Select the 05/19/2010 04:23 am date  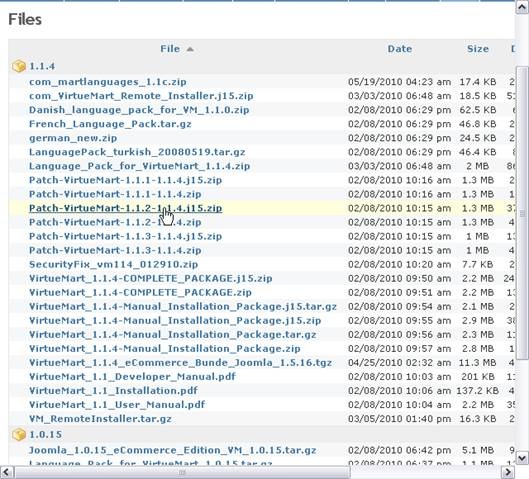pyautogui.click(x=399, y=82)
